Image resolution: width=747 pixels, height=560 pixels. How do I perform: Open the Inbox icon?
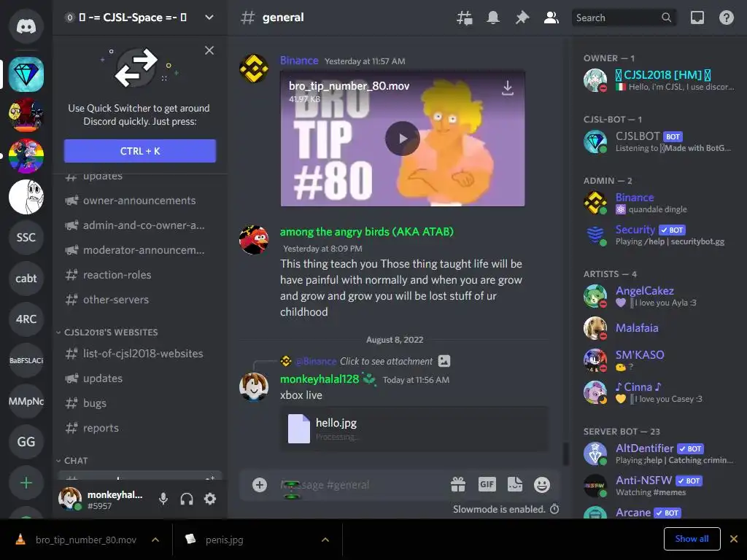(697, 17)
